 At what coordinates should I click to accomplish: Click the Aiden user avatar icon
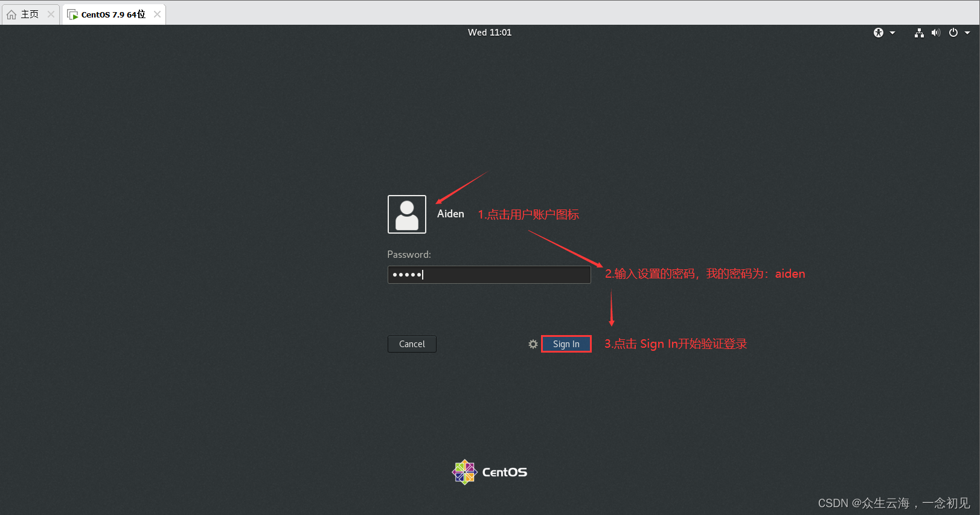(406, 214)
